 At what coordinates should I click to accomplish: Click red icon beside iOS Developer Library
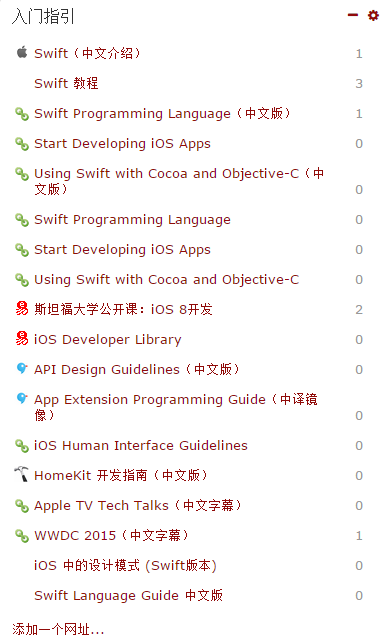22,339
